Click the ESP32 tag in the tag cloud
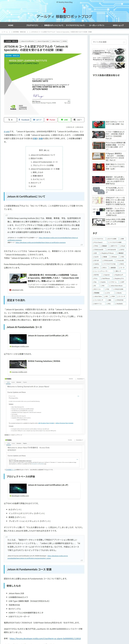Viewport: 129px width, 644px height. 122,250
